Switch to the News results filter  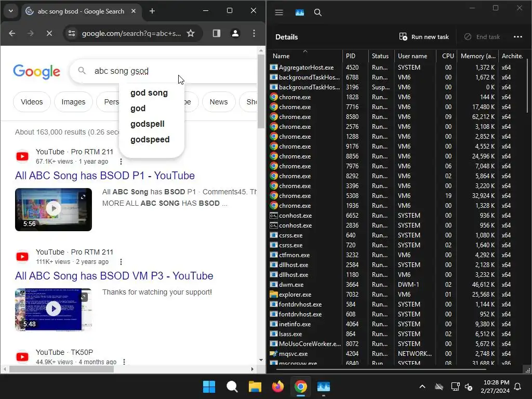point(219,102)
